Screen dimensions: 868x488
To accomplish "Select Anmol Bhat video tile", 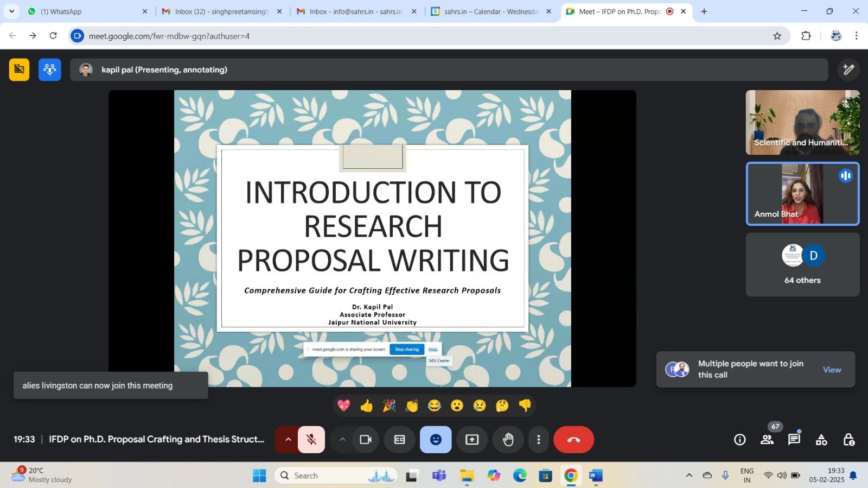I will coord(802,194).
